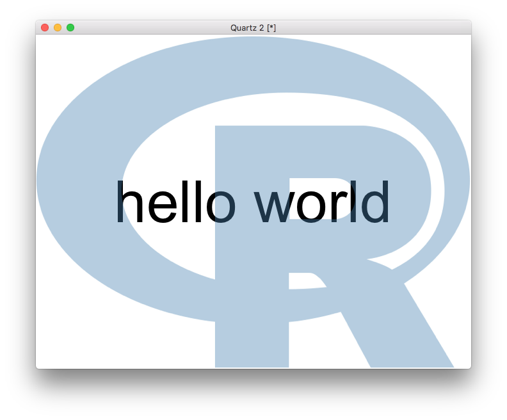Click the "hello world" text in plot
The height and width of the screenshot is (420, 507).
(253, 202)
